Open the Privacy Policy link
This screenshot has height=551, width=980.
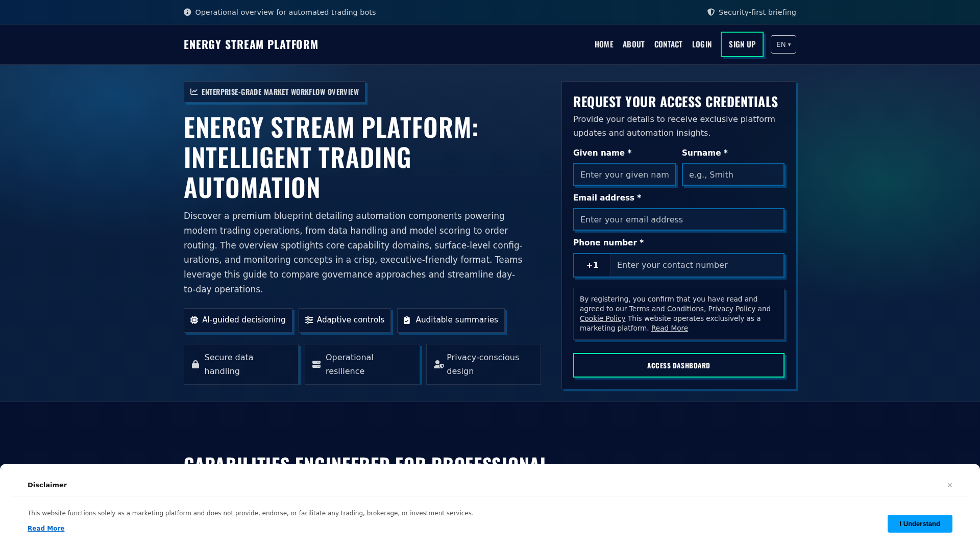tap(731, 309)
